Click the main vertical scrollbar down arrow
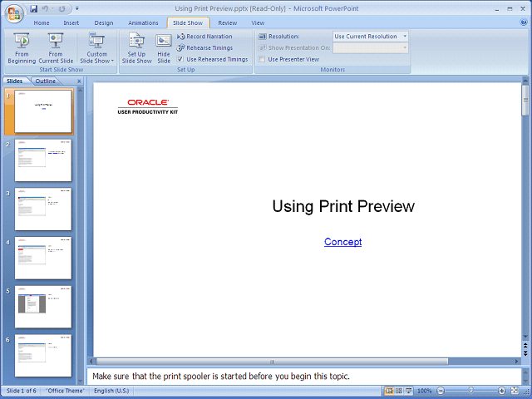532x399 pixels. pyautogui.click(x=525, y=337)
